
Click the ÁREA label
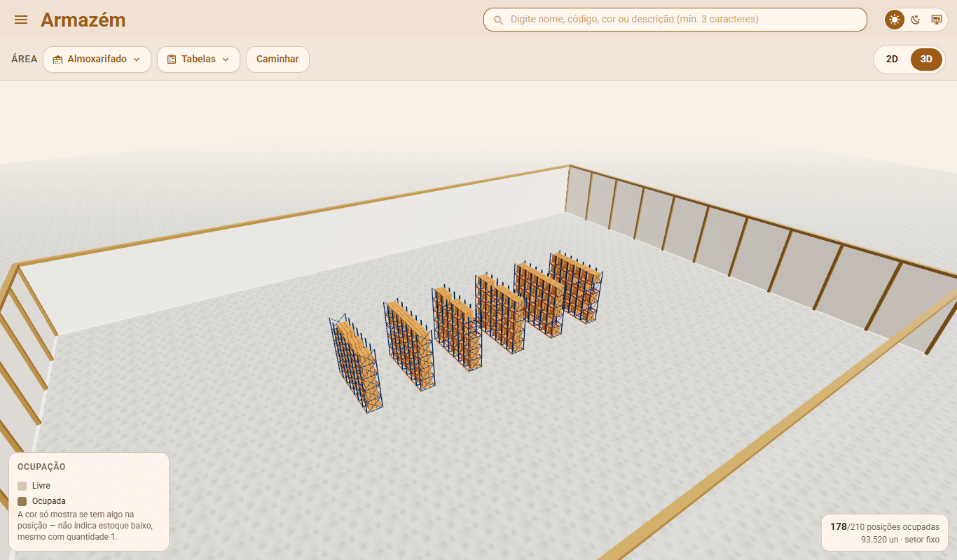click(25, 59)
